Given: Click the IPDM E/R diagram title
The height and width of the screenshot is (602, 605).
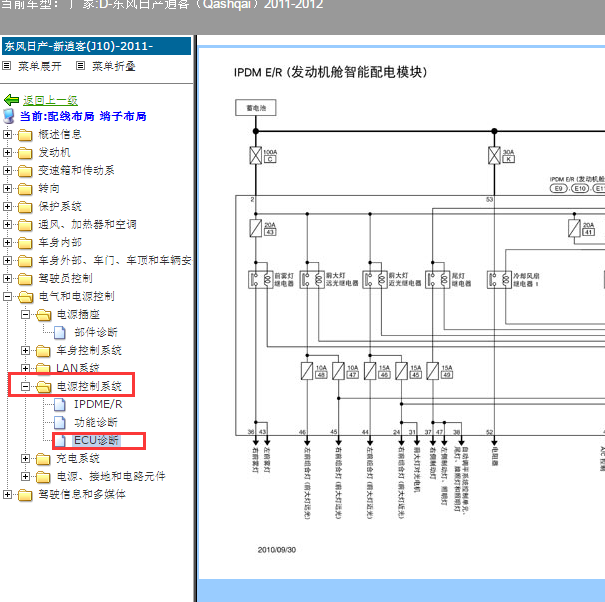Looking at the screenshot, I should (330, 72).
